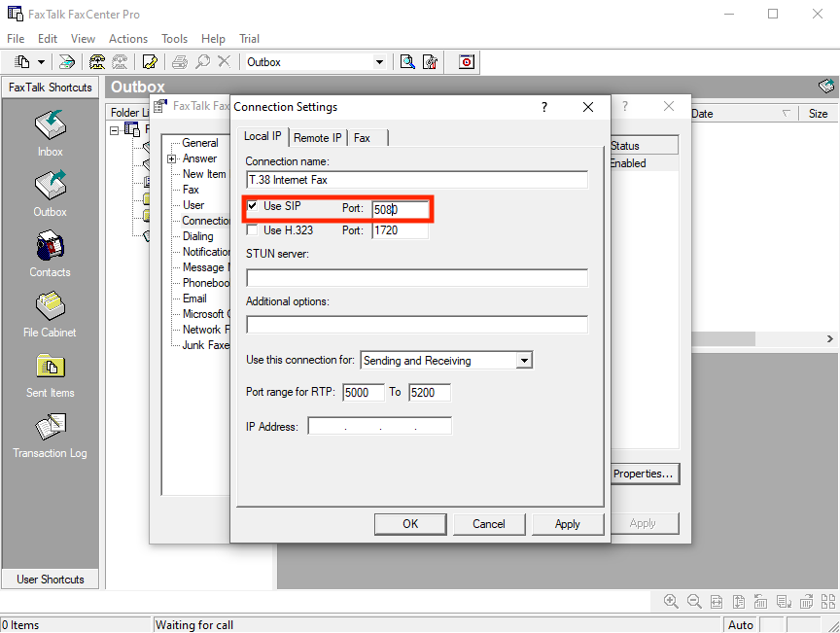Click the Connection name field
Image resolution: width=840 pixels, height=633 pixels.
417,180
